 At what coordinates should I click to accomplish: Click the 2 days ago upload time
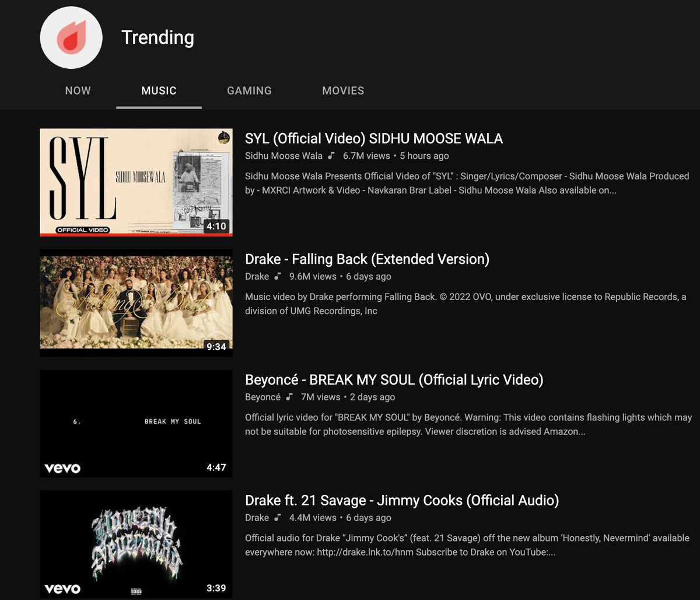click(372, 397)
